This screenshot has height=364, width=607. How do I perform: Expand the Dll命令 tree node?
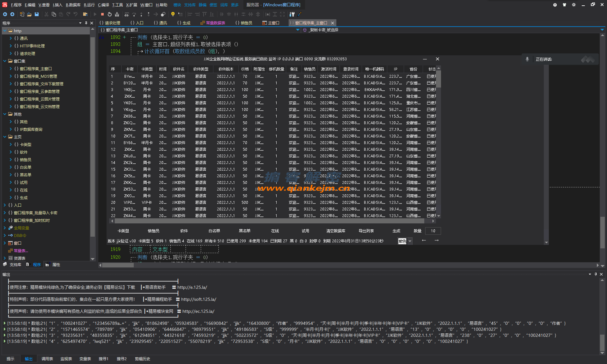[5, 235]
